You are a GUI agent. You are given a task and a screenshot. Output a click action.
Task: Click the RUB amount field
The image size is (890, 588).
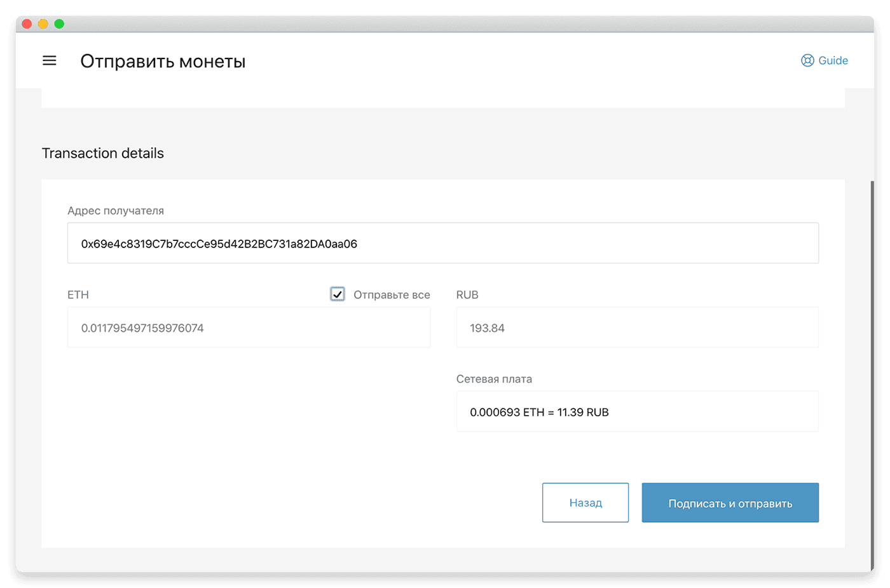coord(637,327)
